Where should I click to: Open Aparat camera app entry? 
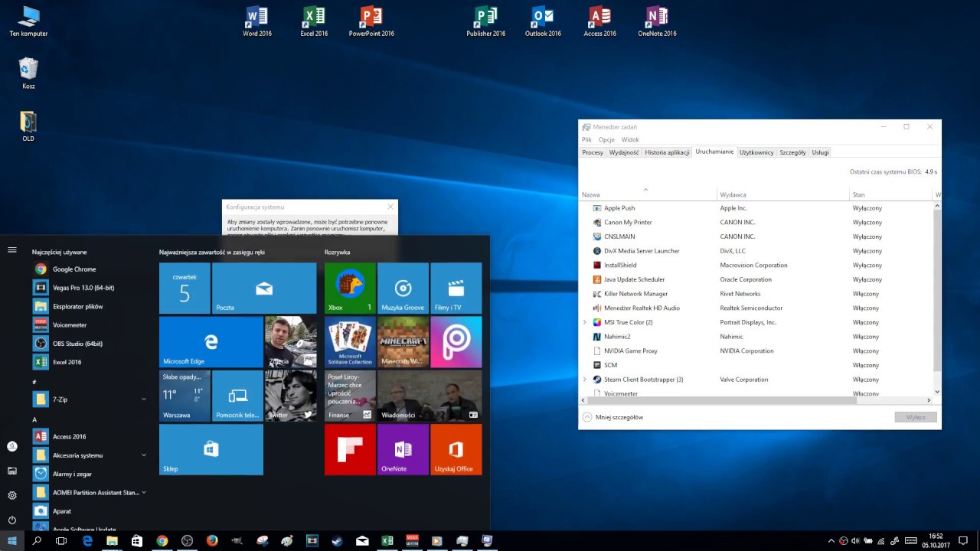[x=90, y=511]
